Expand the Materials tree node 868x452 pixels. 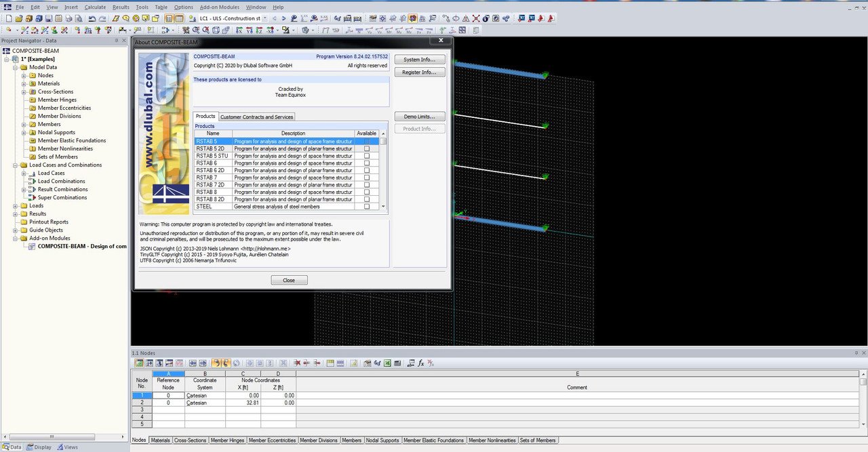coord(24,83)
